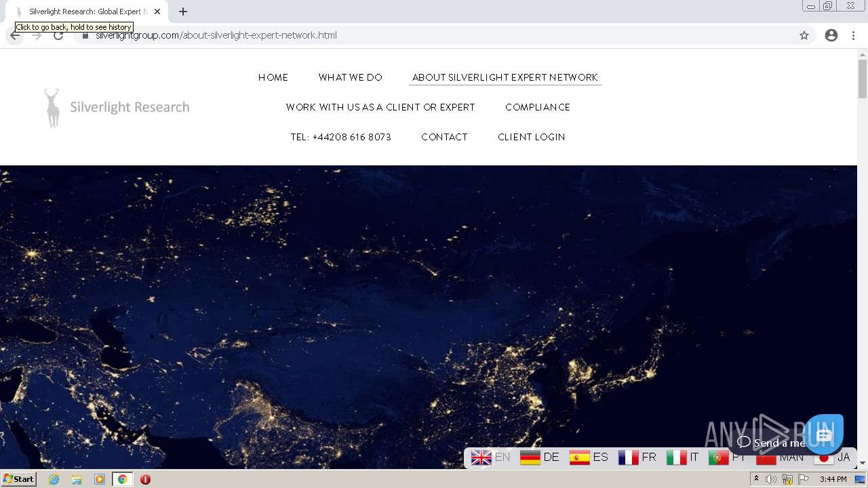Open a new browser tab
868x488 pixels.
183,12
